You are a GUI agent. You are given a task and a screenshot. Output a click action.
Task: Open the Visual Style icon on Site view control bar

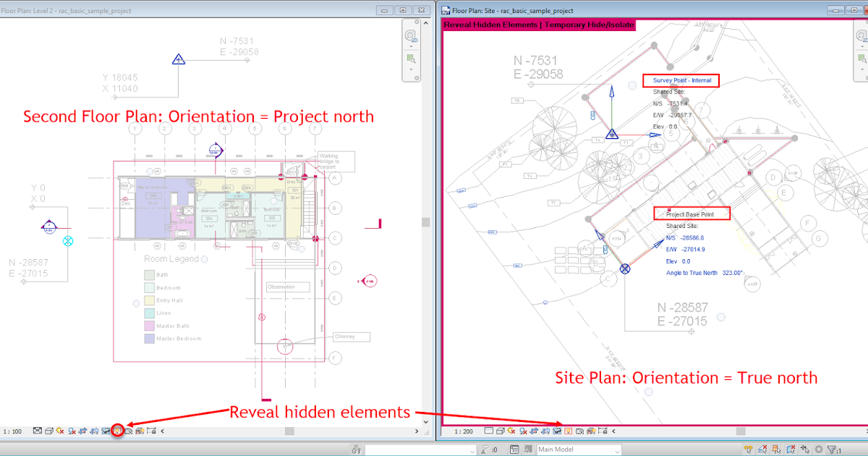[500, 430]
